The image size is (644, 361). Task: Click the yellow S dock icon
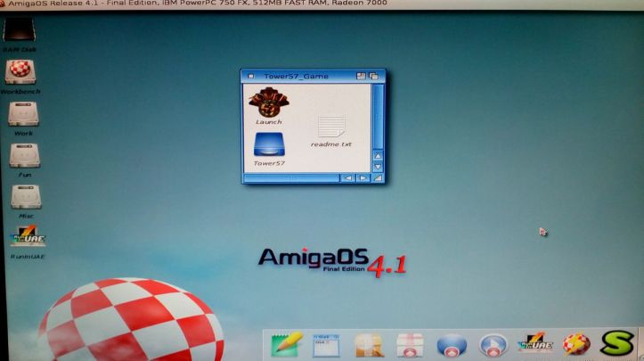616,344
